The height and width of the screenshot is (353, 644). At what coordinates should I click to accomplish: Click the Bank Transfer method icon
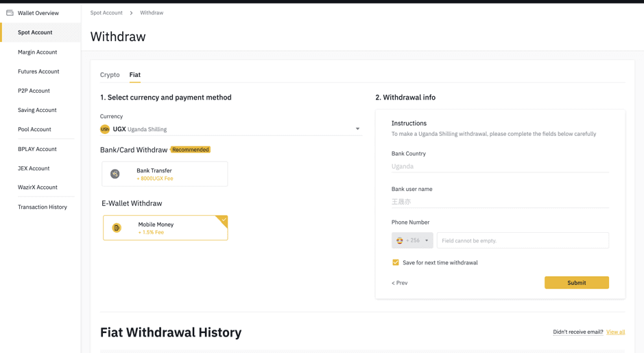click(115, 174)
